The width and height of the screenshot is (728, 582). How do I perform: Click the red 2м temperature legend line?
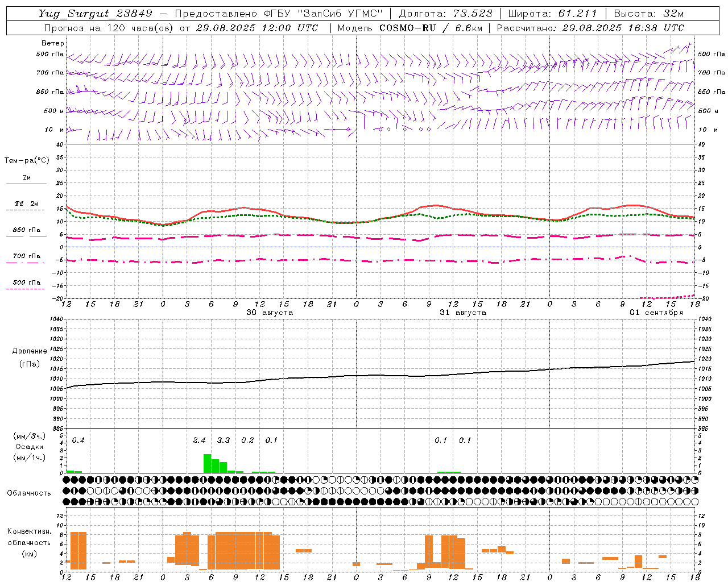[26, 184]
